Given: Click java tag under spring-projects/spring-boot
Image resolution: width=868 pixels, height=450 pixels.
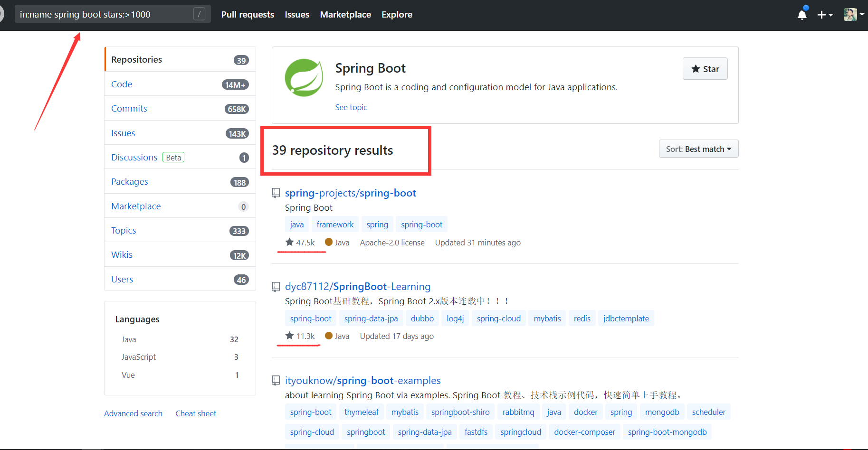Looking at the screenshot, I should pos(297,225).
